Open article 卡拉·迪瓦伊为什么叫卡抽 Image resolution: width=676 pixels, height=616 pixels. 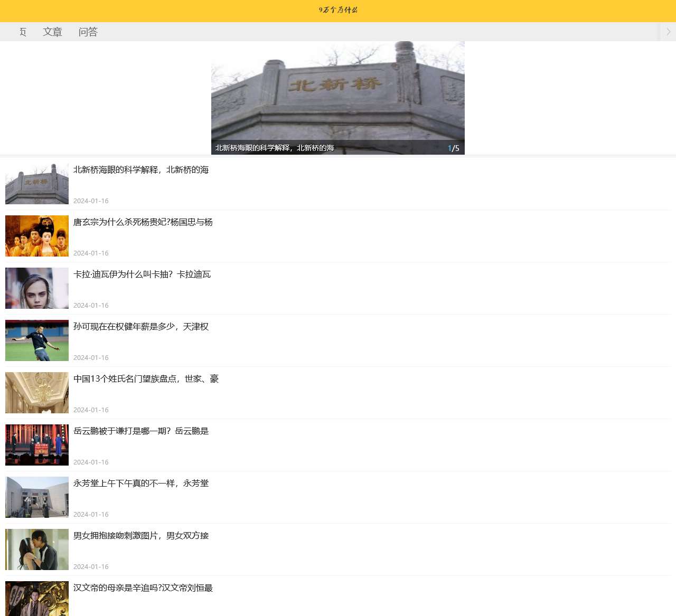(142, 274)
